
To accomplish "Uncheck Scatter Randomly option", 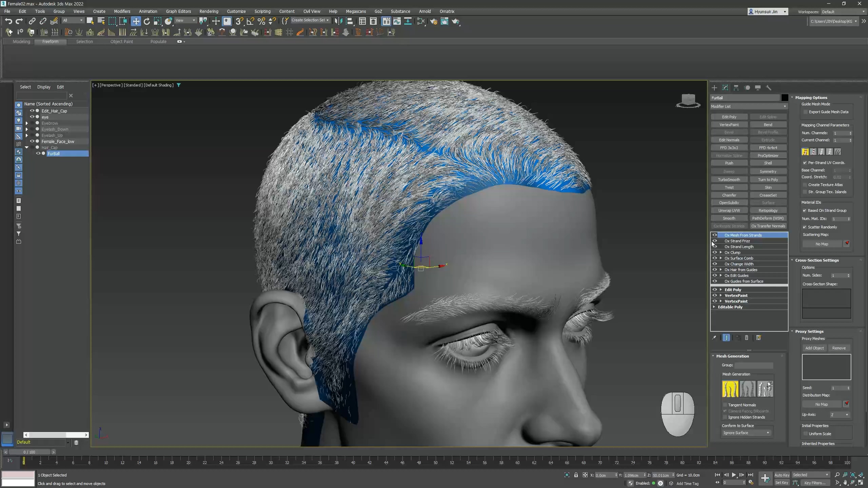I will [805, 227].
